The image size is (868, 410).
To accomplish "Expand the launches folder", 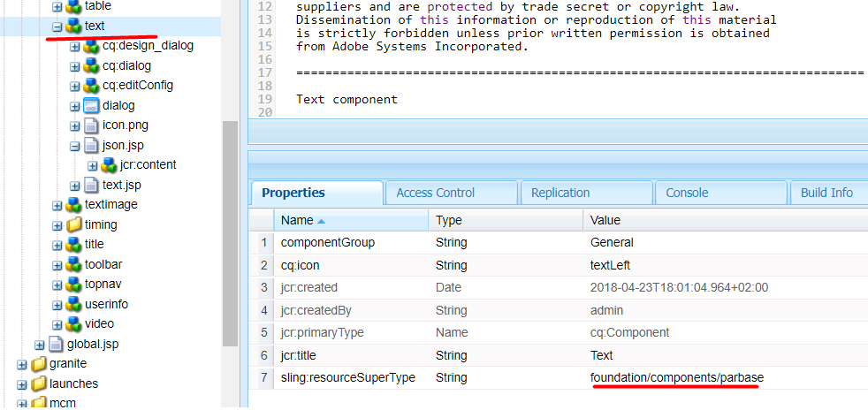I will [x=21, y=383].
